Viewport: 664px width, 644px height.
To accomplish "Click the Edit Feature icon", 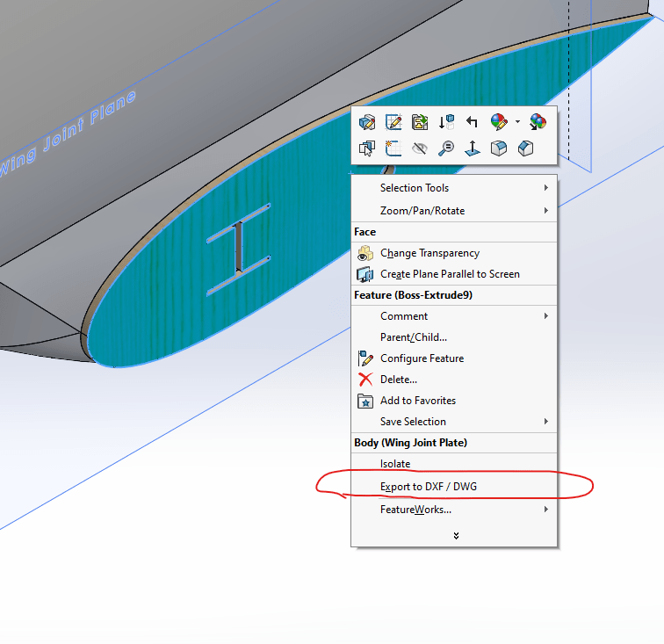I will [367, 122].
